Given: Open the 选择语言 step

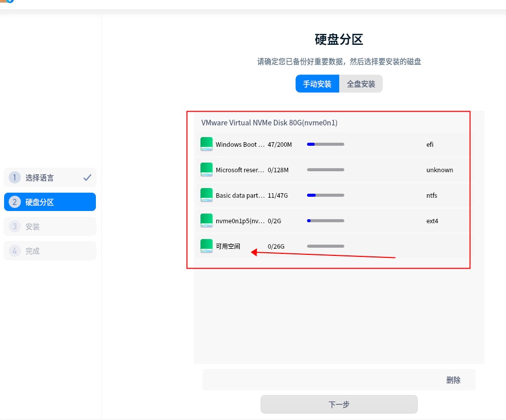Looking at the screenshot, I should coord(40,177).
